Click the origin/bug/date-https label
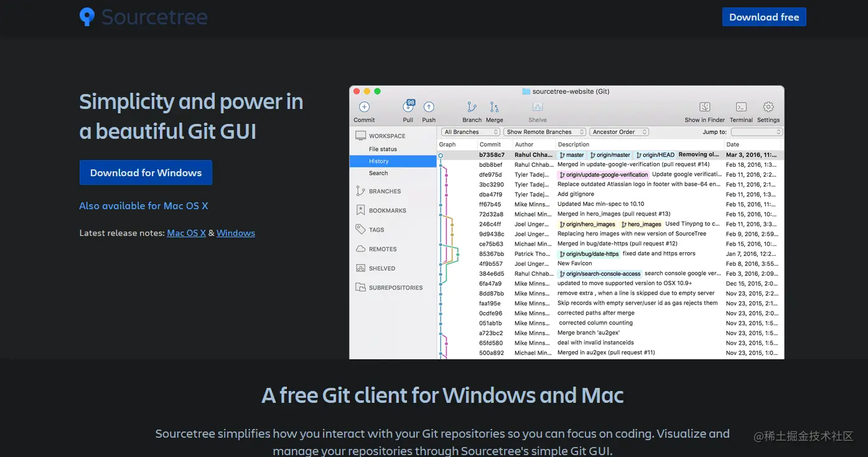 (x=589, y=254)
